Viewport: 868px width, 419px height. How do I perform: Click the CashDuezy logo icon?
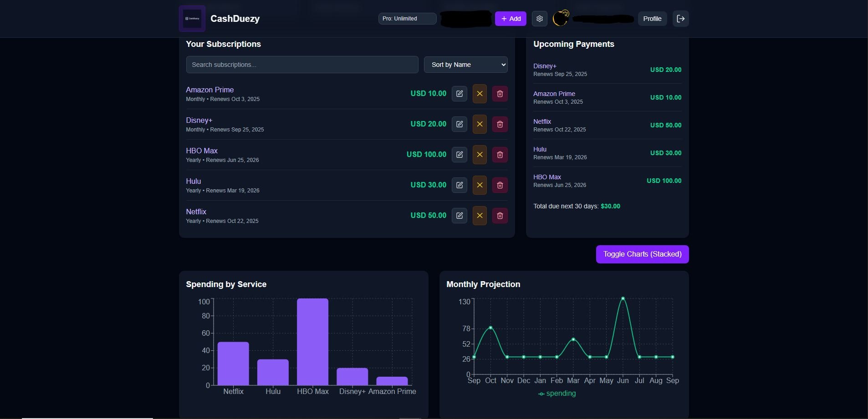192,19
